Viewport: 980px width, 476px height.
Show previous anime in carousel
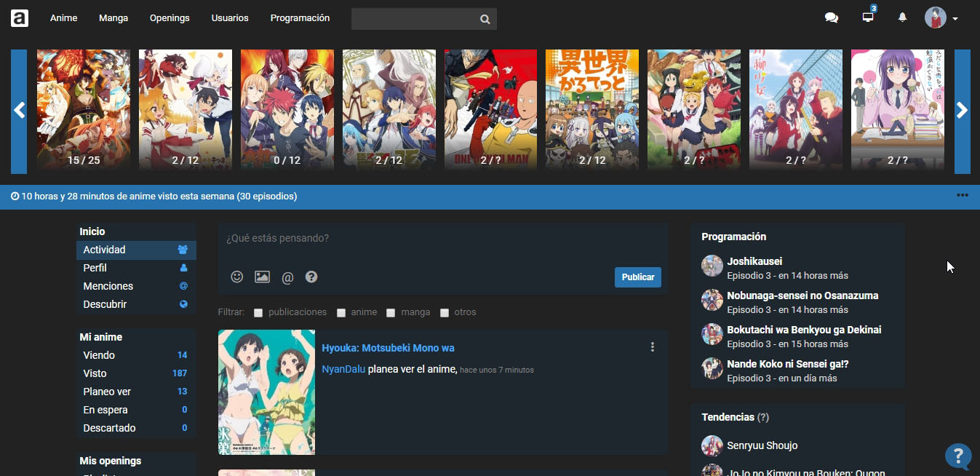click(19, 111)
